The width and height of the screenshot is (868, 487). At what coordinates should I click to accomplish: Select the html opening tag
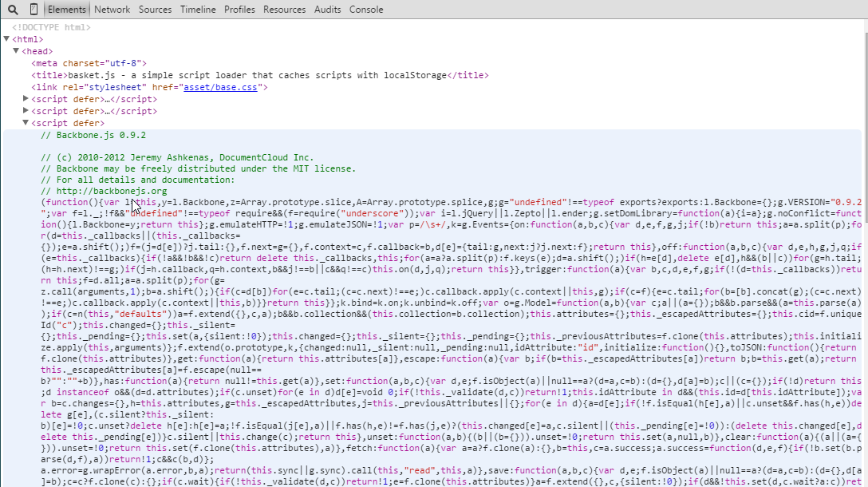[28, 39]
